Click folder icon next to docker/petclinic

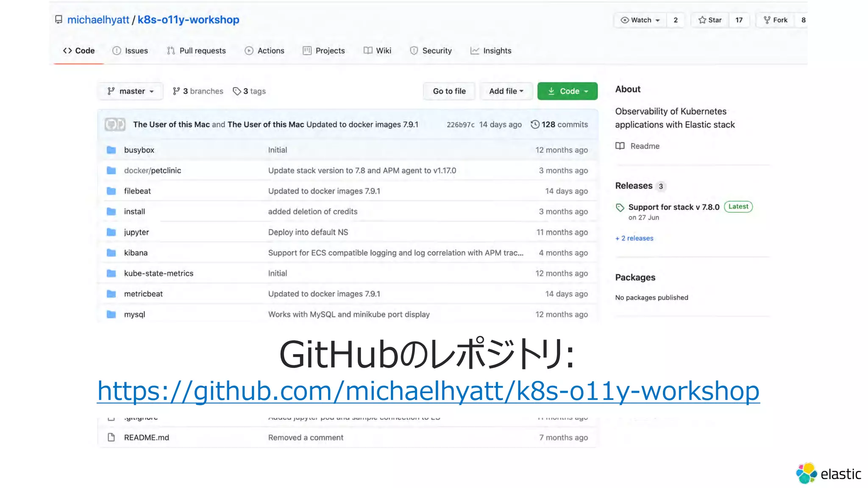click(x=111, y=170)
